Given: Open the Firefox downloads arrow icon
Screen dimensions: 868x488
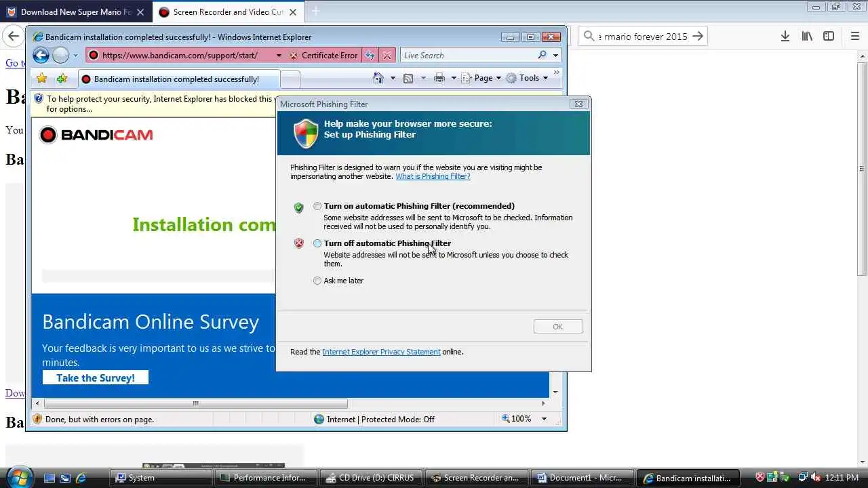Looking at the screenshot, I should click(785, 37).
